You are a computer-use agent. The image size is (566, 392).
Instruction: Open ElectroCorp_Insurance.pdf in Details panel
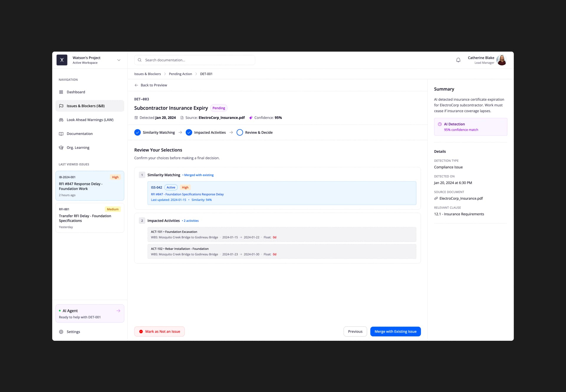(x=461, y=199)
